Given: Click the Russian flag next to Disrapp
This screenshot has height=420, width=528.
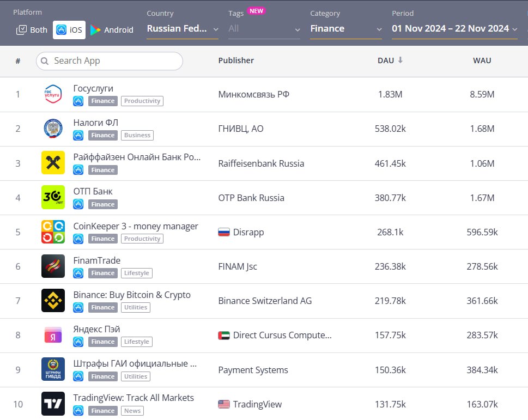Looking at the screenshot, I should pos(224,232).
